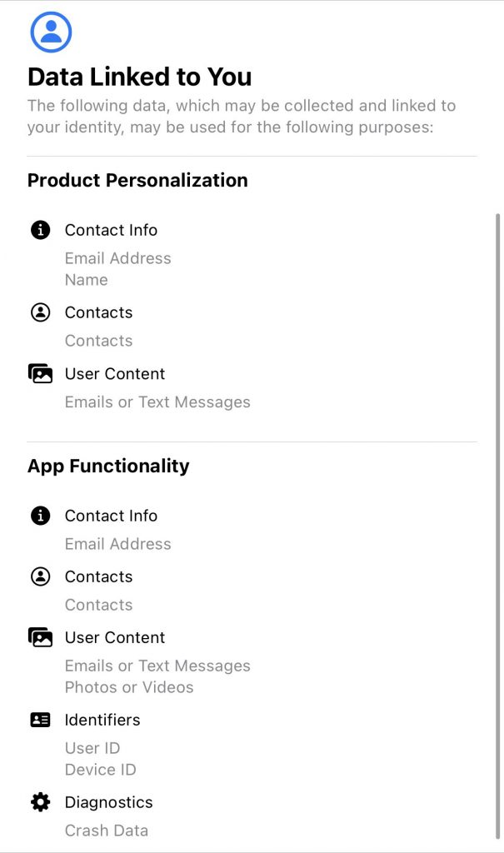The image size is (504, 853).
Task: Open the Contact Info entry in Product Personalization
Action: [x=111, y=230]
